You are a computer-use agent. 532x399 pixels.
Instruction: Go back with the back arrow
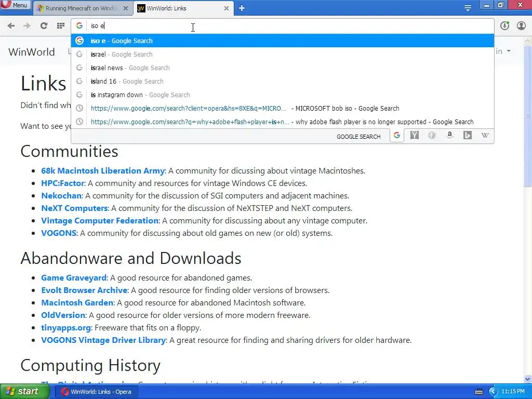pos(11,26)
